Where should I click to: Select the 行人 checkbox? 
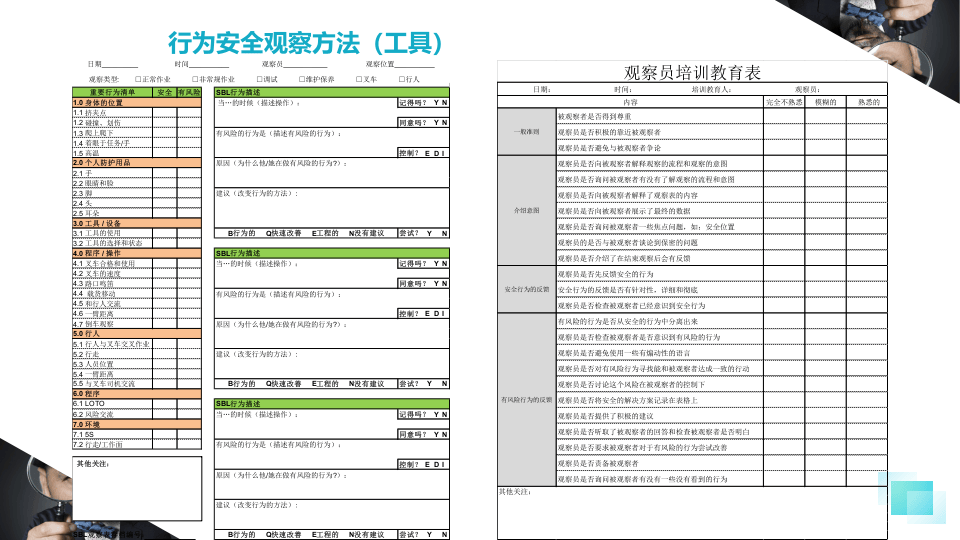point(402,79)
